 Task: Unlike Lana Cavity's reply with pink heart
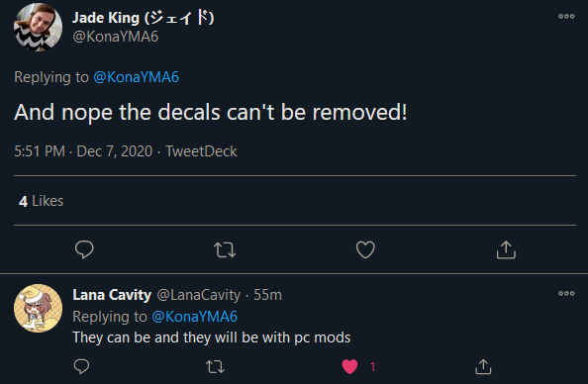349,366
